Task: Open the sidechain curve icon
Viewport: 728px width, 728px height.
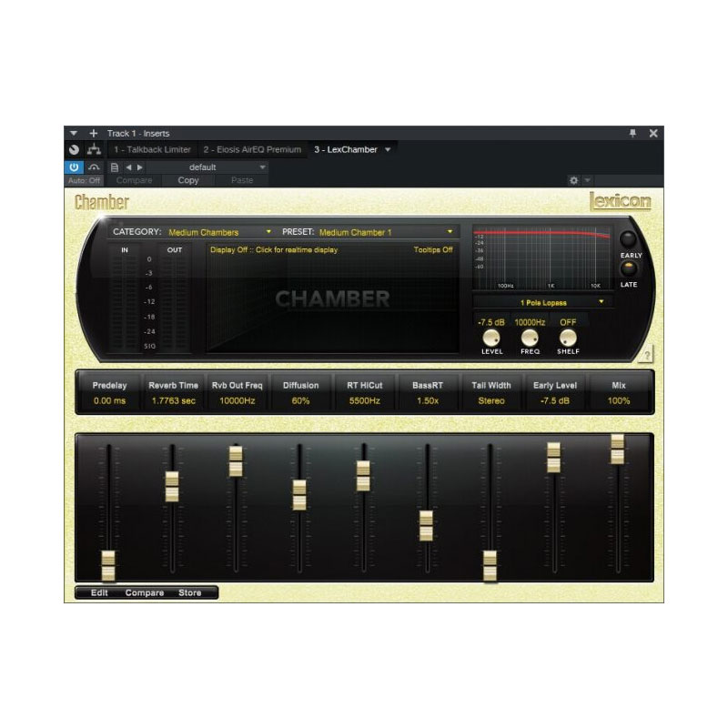Action: pyautogui.click(x=95, y=167)
